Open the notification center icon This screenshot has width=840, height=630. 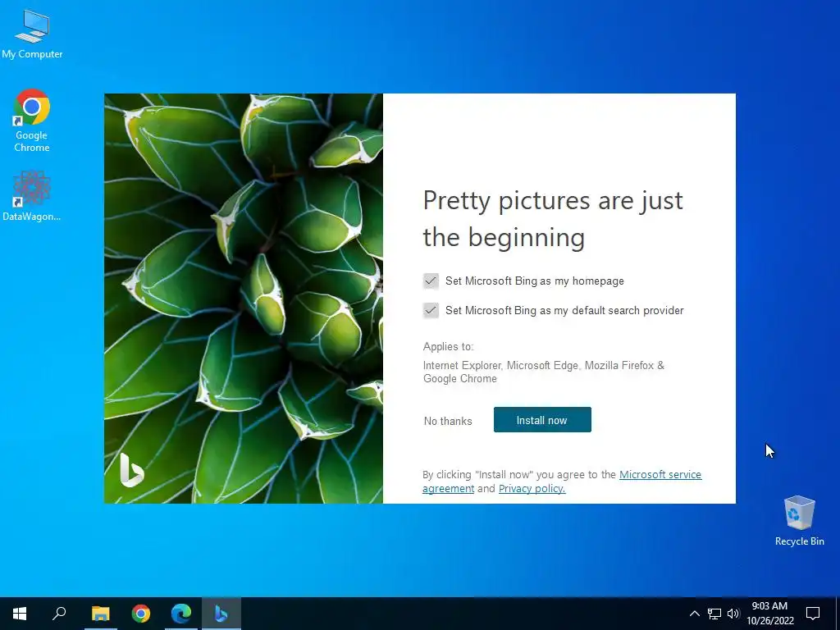813,614
